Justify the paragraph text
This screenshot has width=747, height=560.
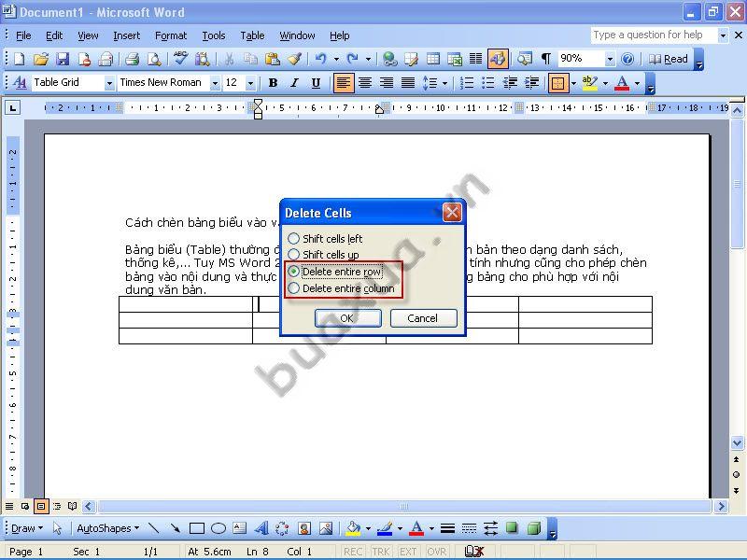pyautogui.click(x=408, y=83)
